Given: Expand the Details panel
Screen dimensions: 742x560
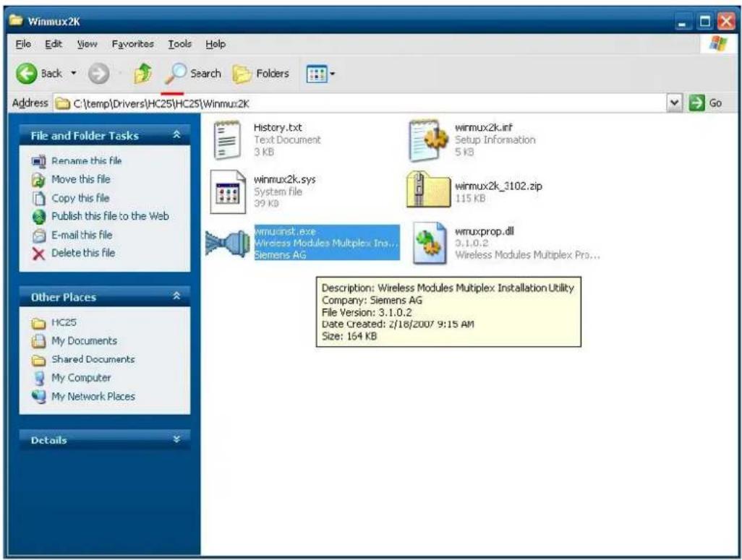Looking at the screenshot, I should pos(176,439).
